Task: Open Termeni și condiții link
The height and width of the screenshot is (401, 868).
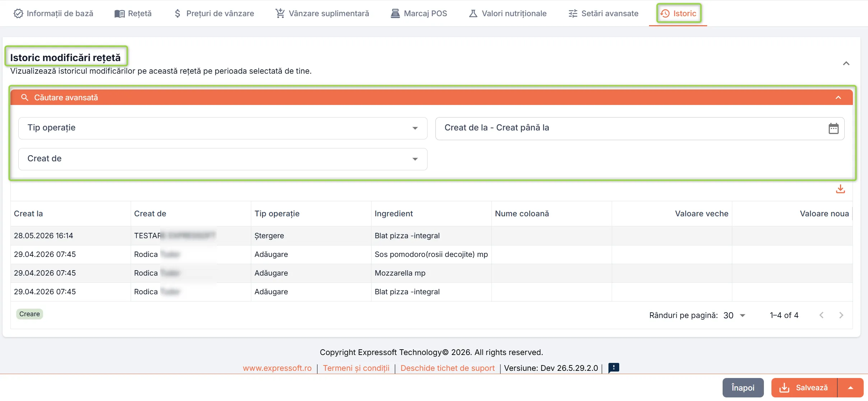Action: click(x=356, y=368)
